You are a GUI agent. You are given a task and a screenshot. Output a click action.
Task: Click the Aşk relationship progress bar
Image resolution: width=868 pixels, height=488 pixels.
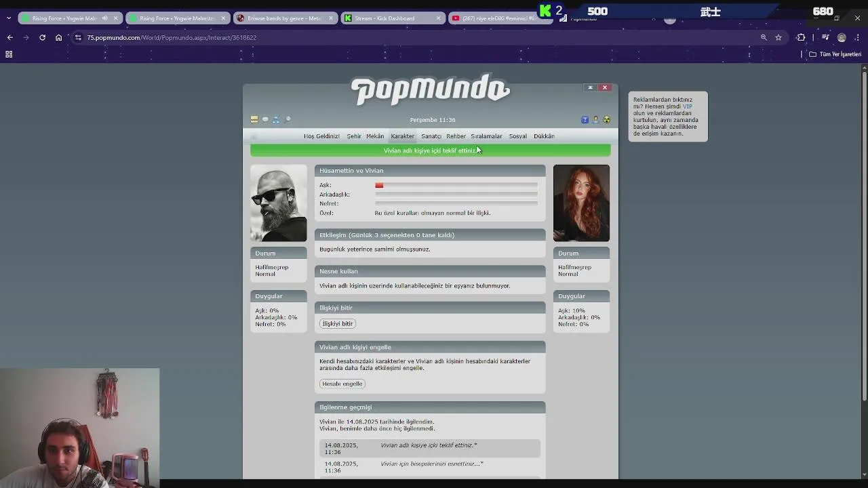456,185
